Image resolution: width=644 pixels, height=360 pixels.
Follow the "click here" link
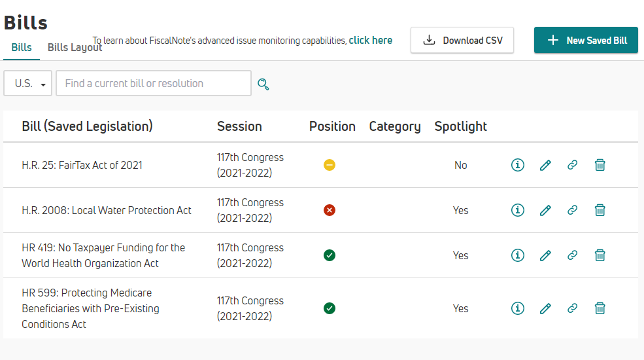(x=371, y=41)
